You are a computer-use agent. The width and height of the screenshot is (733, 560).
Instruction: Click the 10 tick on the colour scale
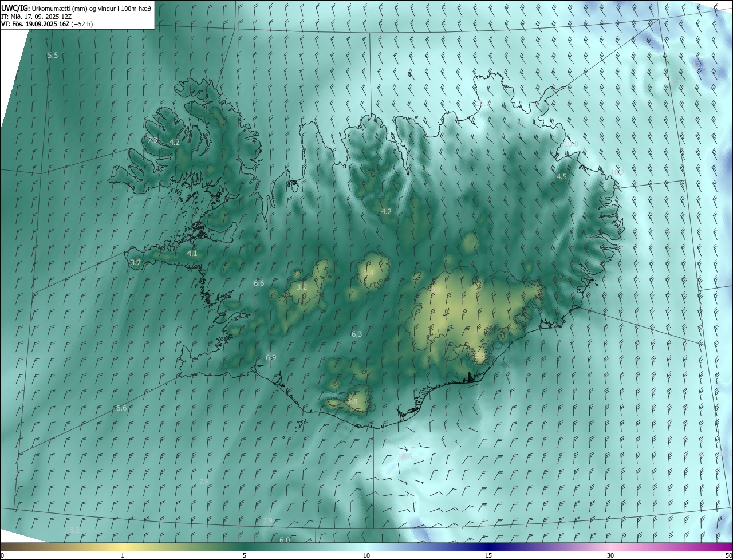tap(366, 555)
